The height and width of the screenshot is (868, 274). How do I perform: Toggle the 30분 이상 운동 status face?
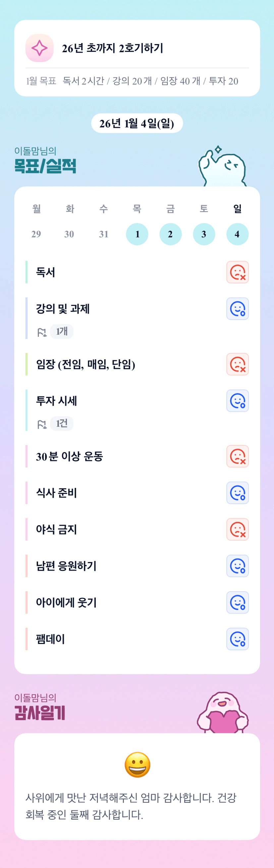(x=237, y=456)
